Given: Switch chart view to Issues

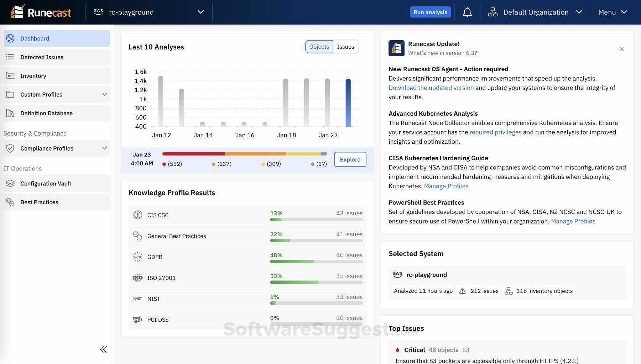Looking at the screenshot, I should [x=345, y=47].
